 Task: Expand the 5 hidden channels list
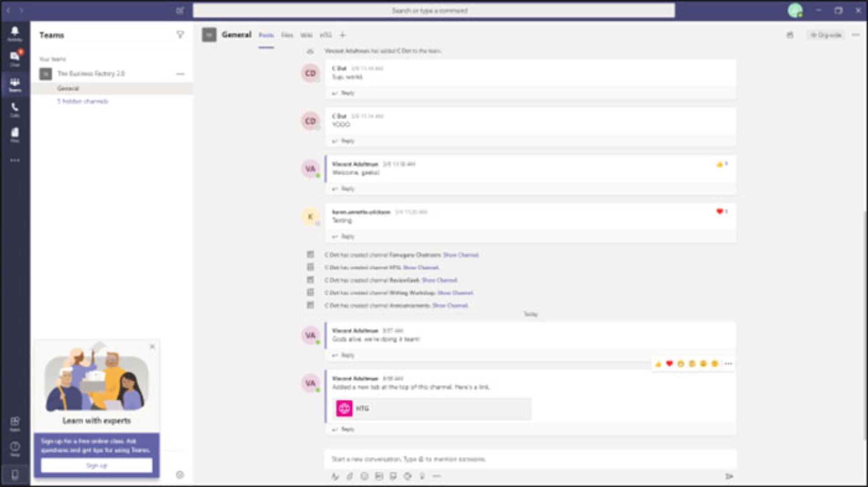82,101
